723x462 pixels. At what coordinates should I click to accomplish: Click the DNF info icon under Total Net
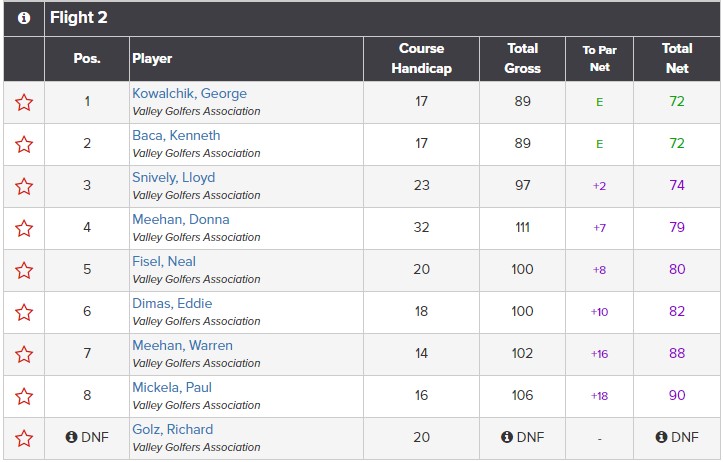pos(661,437)
